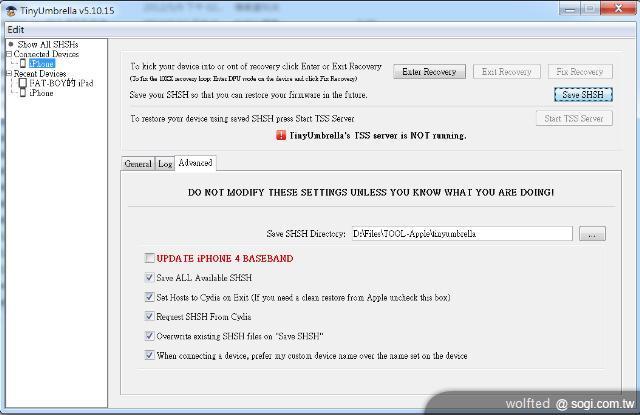Select the Advanced tab
This screenshot has height=415, width=640.
[x=196, y=163]
